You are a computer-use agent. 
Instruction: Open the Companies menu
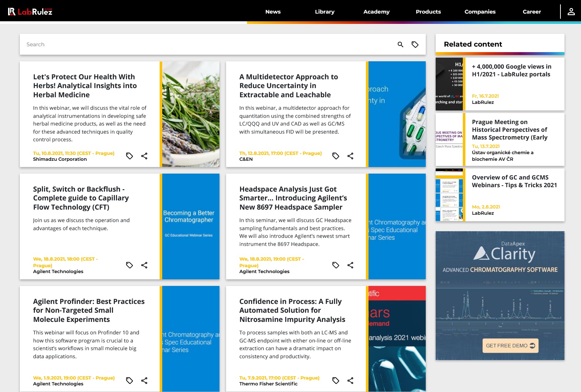tap(480, 12)
